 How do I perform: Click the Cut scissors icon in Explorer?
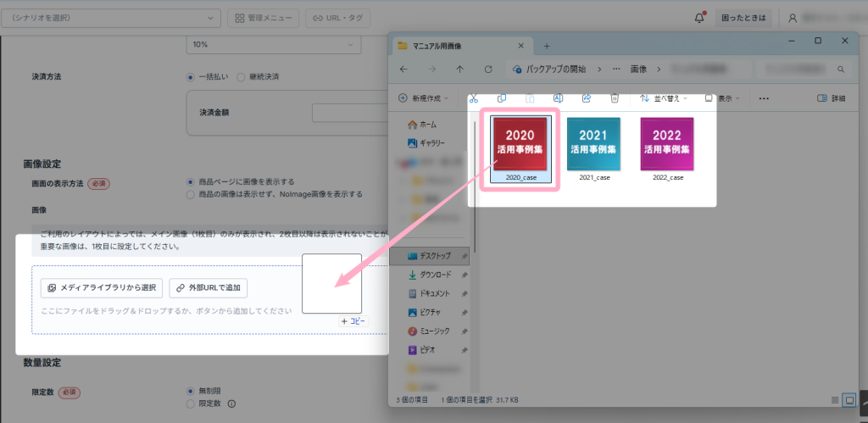coord(473,98)
